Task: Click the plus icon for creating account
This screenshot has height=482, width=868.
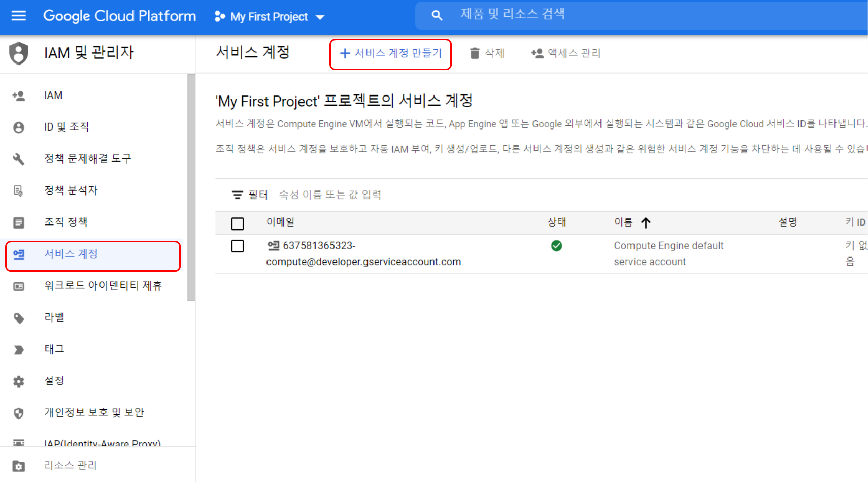Action: (x=345, y=53)
